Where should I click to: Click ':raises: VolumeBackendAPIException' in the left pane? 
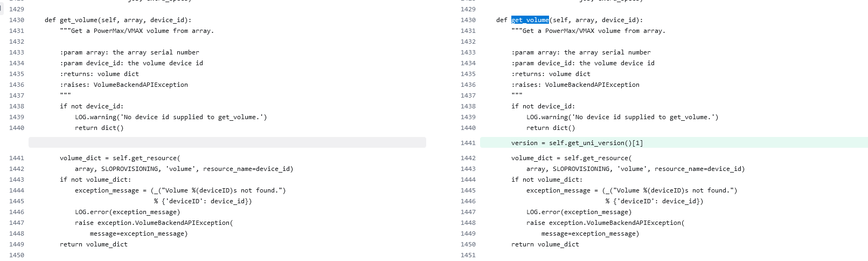124,85
